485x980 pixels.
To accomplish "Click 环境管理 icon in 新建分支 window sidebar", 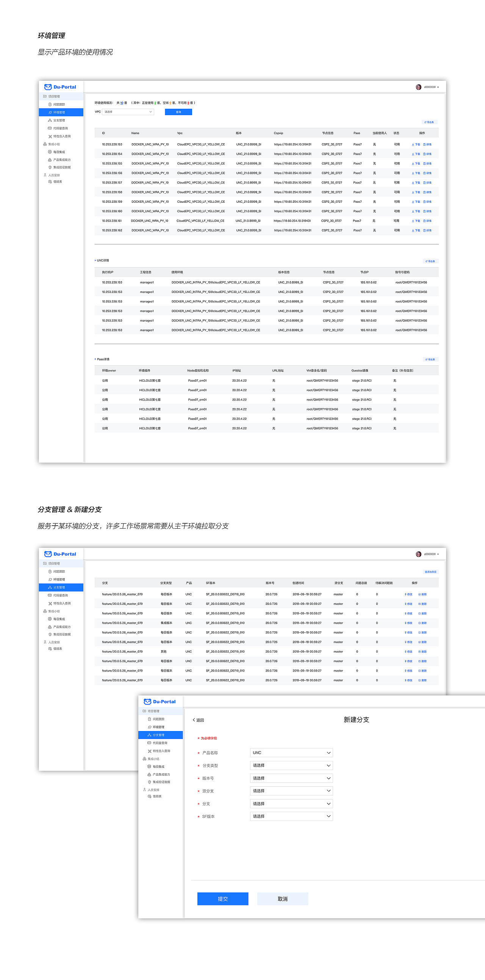I will [150, 727].
